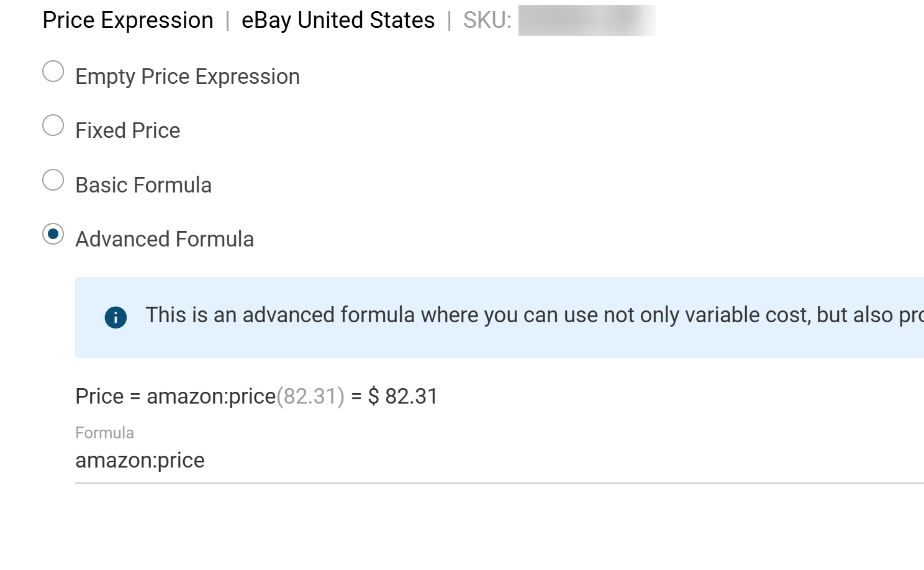Click the Basic Formula label text
The image size is (924, 570).
[x=143, y=184]
